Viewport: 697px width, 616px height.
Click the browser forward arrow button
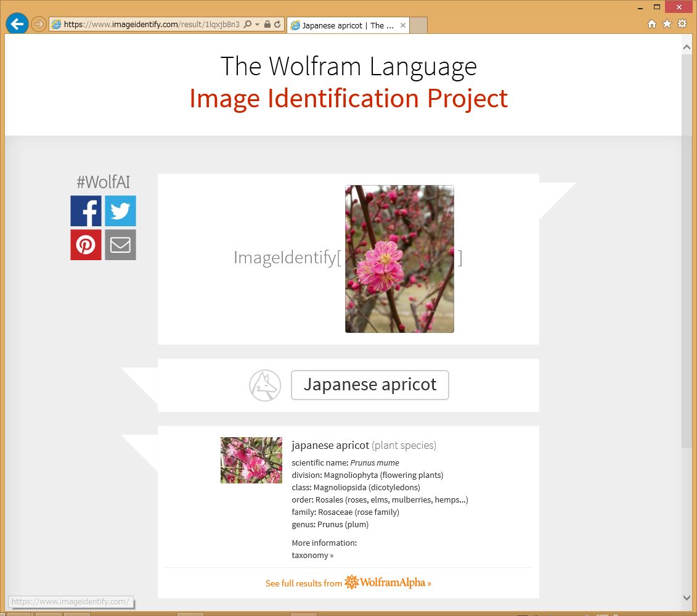39,24
